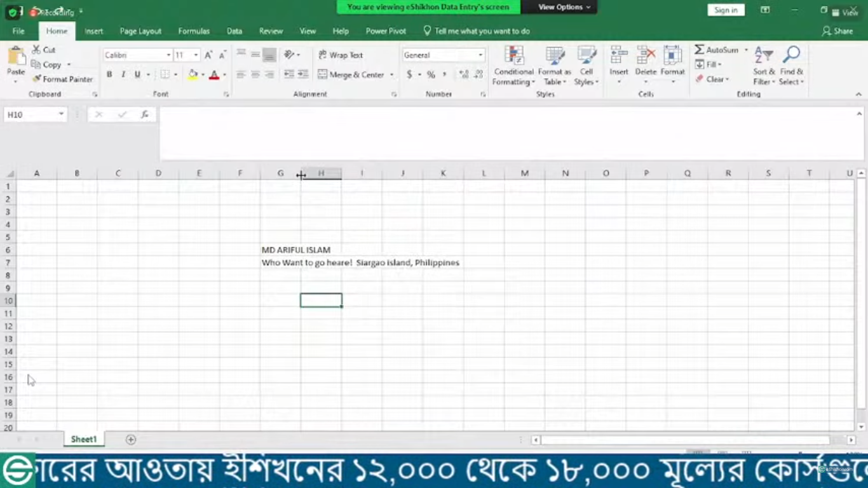Viewport: 868px width, 488px height.
Task: Expand the Name Box dropdown arrow
Action: click(x=61, y=114)
